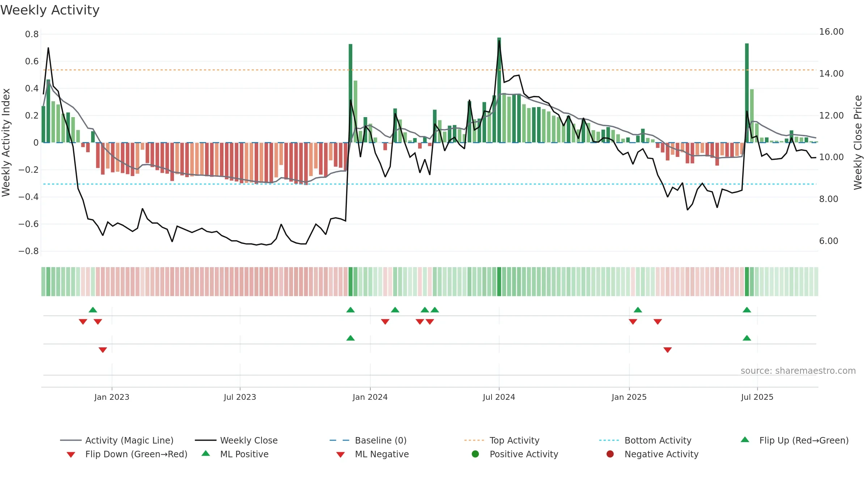This screenshot has width=868, height=488.
Task: Click the −0.8 activity index tick label
Action: click(x=29, y=251)
